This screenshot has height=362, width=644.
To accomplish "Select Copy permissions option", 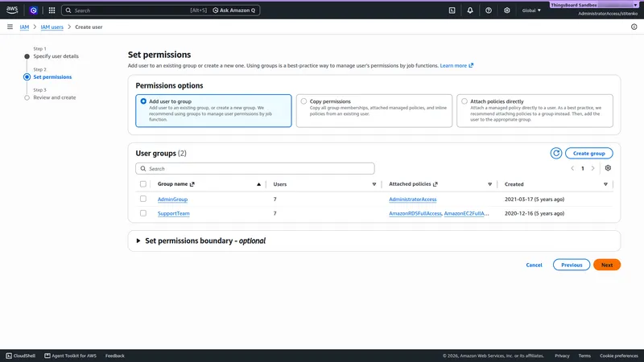I will [x=374, y=111].
